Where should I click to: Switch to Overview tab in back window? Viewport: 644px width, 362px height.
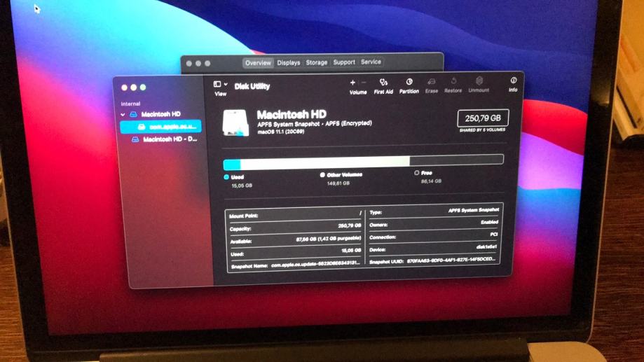click(x=258, y=63)
